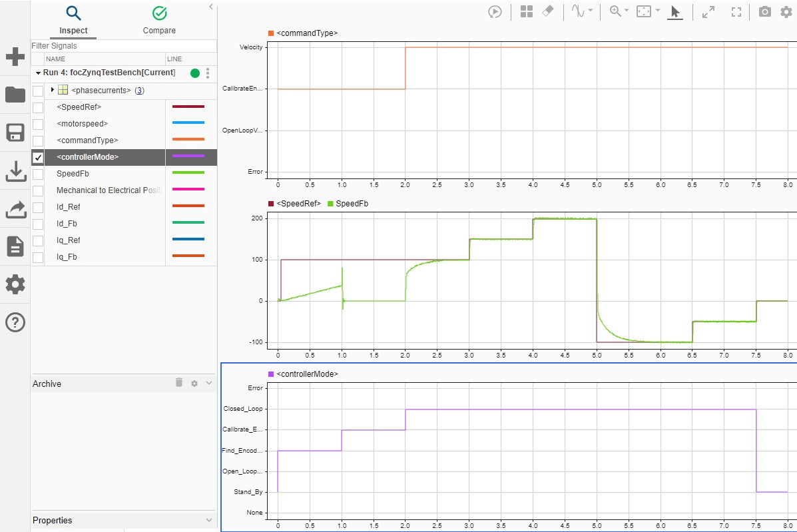
Task: Click the save icon in left sidebar
Action: click(x=15, y=133)
